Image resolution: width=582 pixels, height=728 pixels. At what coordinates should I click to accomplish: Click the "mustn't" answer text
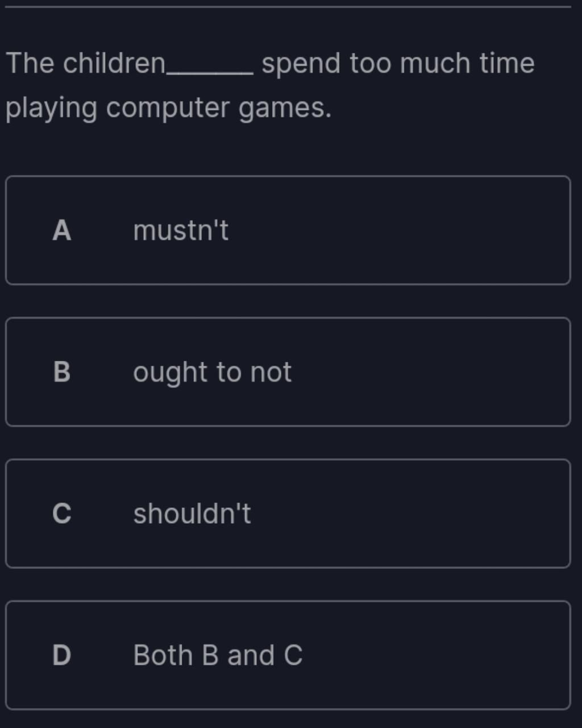(x=181, y=230)
